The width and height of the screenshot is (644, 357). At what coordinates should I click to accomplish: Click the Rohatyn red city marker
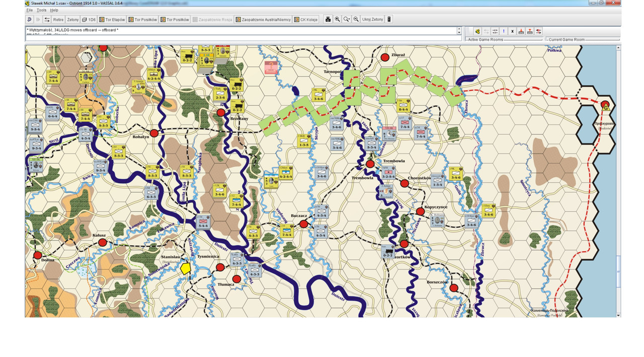[154, 133]
